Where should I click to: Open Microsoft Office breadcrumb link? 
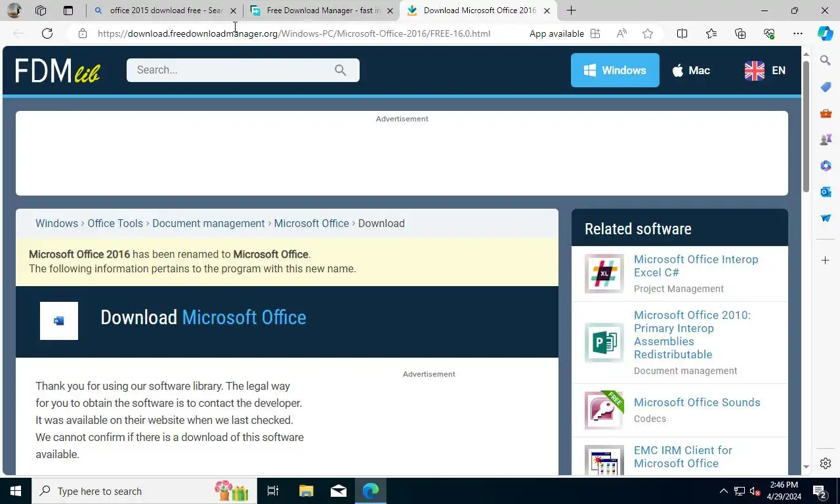point(312,223)
